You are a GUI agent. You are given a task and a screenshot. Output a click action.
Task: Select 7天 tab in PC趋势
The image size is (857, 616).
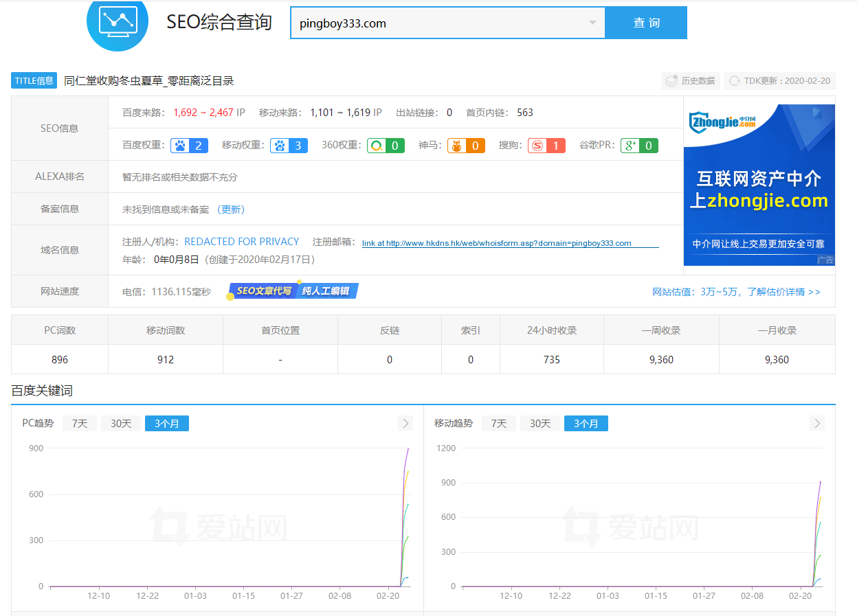80,424
